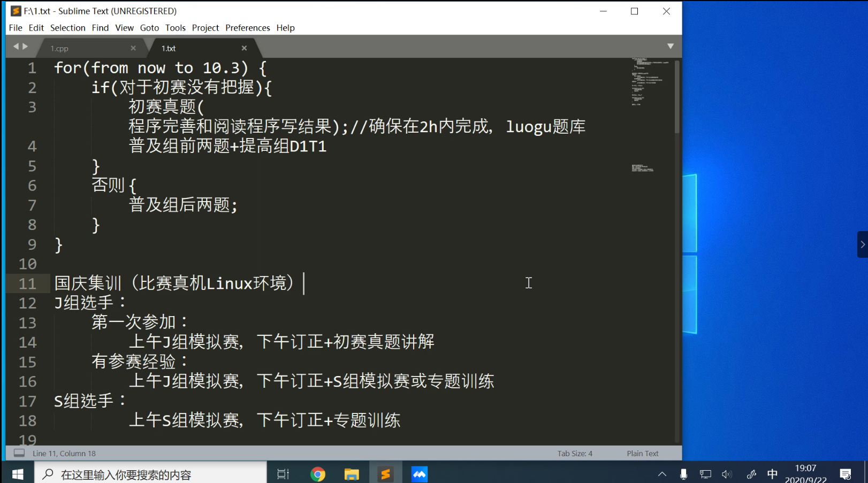Image resolution: width=868 pixels, height=483 pixels.
Task: Open the Windows notification center
Action: [x=846, y=474]
